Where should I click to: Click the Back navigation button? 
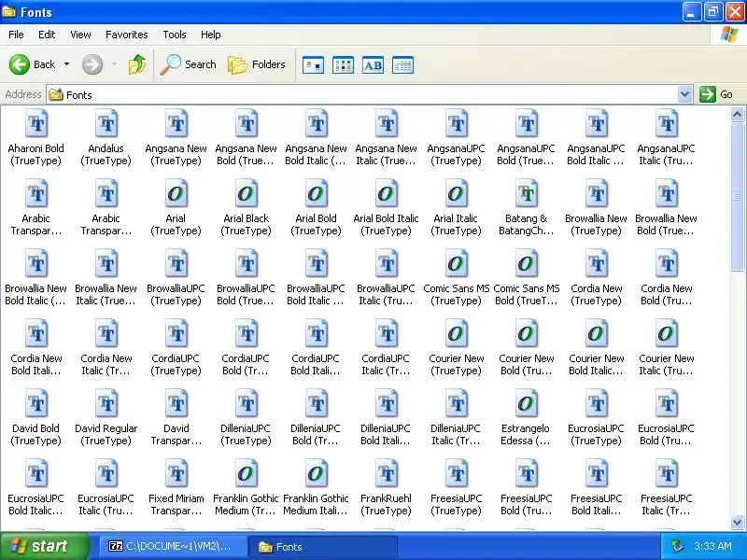[x=33, y=64]
